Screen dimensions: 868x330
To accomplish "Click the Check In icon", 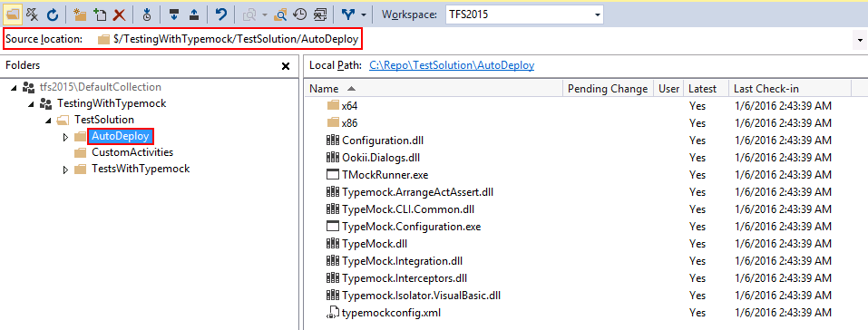I will (x=194, y=15).
